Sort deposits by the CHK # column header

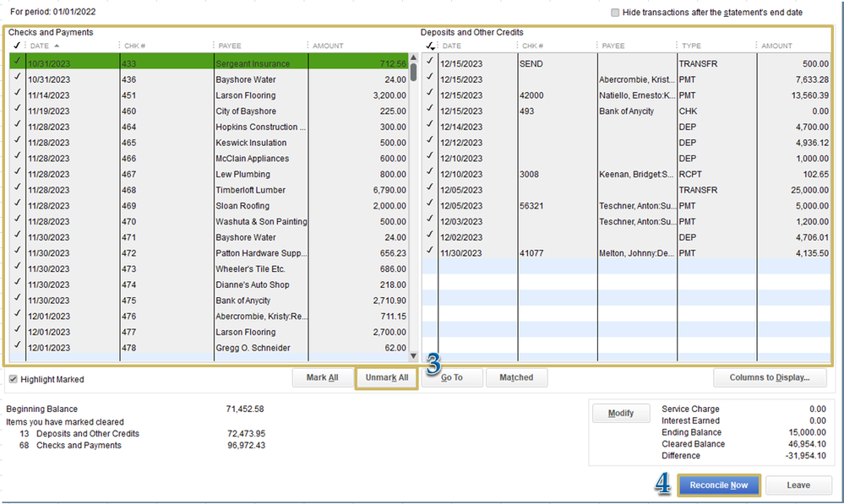coord(532,46)
